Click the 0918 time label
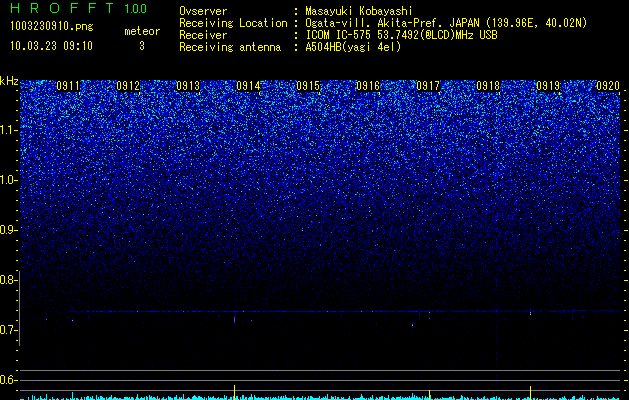629x400 pixels. coord(488,86)
